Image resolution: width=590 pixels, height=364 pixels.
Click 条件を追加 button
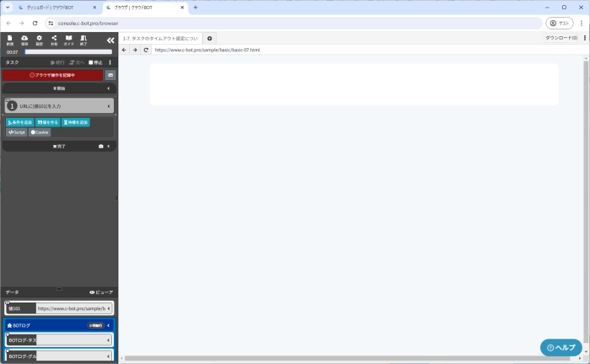(19, 122)
